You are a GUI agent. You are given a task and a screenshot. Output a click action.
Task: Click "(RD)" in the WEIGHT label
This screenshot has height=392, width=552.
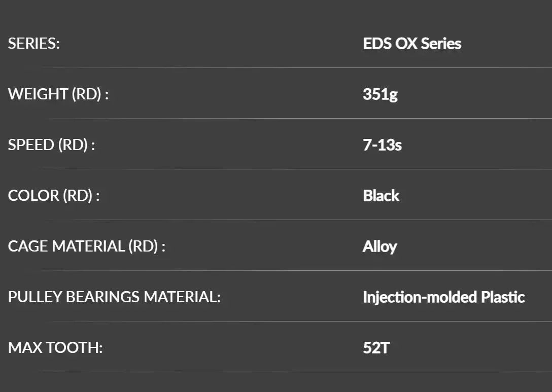tap(86, 94)
